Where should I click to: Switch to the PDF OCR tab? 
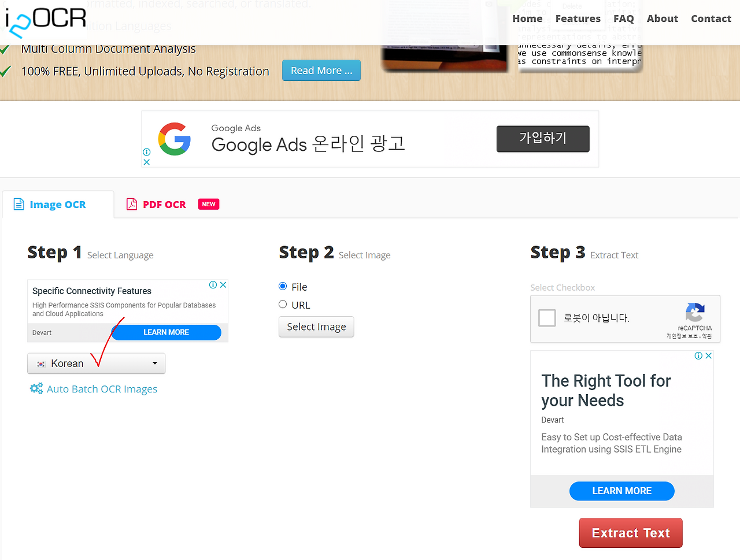tap(164, 205)
